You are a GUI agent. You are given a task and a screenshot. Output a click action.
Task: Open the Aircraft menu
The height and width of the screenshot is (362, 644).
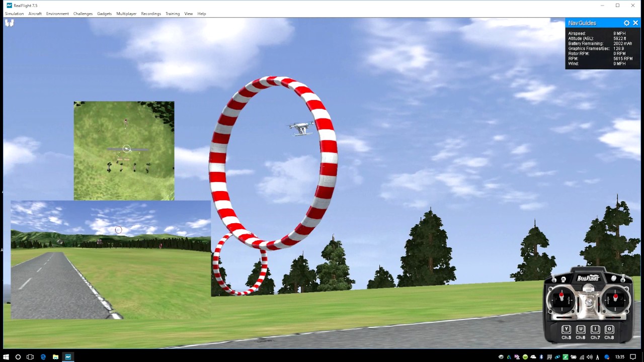pyautogui.click(x=35, y=14)
